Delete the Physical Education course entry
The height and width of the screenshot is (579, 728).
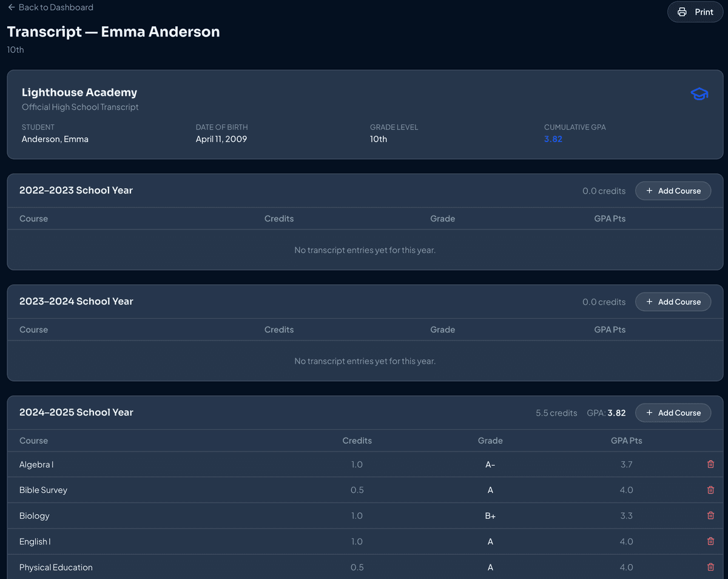coord(710,567)
